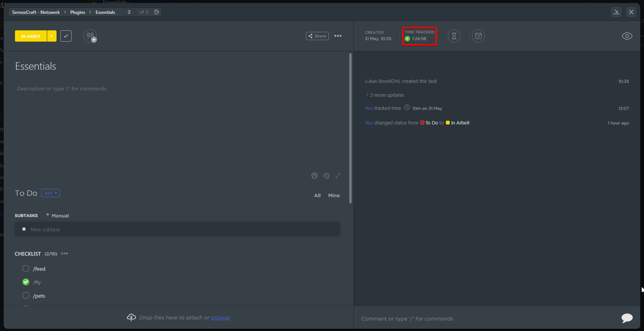Select the All filter tab
644x331 pixels.
317,195
